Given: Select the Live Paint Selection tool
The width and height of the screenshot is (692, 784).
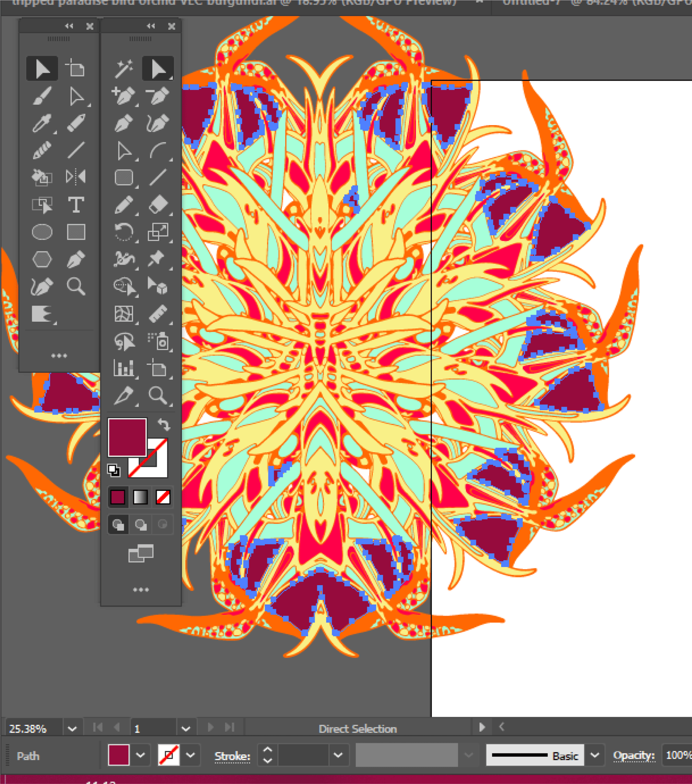Looking at the screenshot, I should click(x=42, y=204).
